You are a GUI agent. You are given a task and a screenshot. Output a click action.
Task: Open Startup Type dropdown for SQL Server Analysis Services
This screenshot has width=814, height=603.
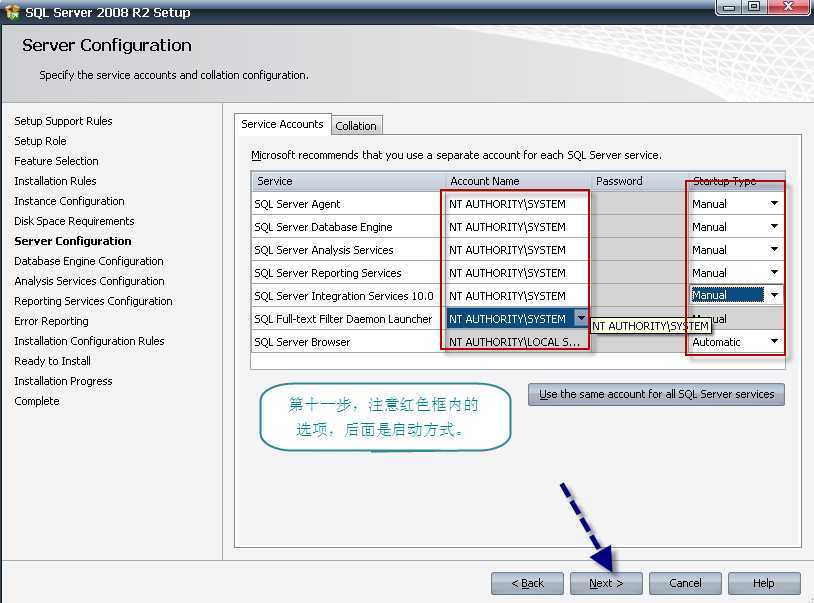[774, 250]
